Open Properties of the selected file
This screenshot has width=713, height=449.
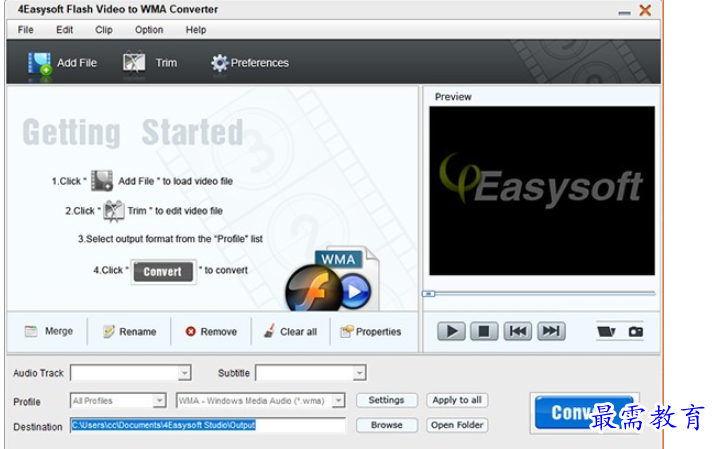371,332
